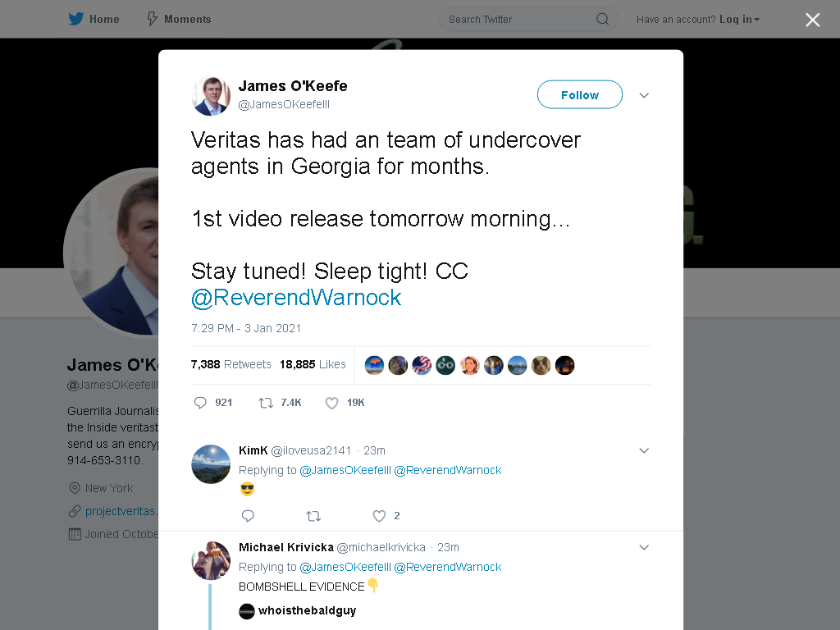Open the options chevron on KimK's reply
Screen dimensions: 840x630
(644, 450)
